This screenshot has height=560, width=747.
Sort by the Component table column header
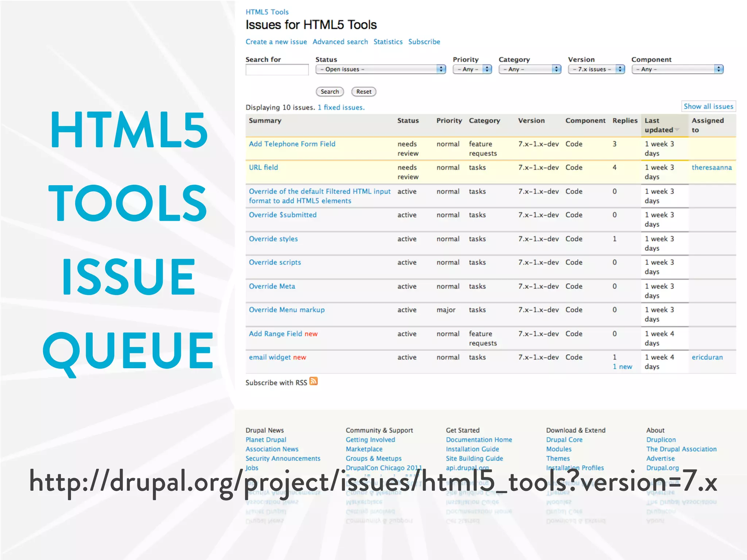click(x=585, y=121)
